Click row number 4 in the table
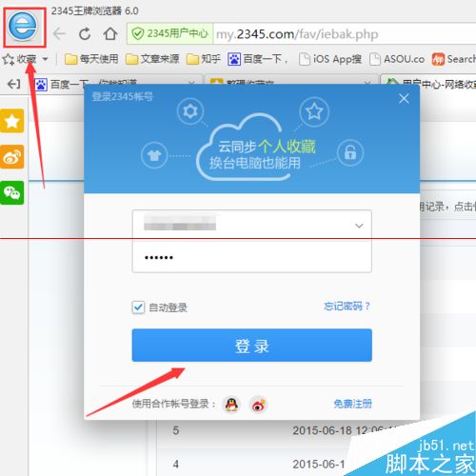 pyautogui.click(x=176, y=465)
